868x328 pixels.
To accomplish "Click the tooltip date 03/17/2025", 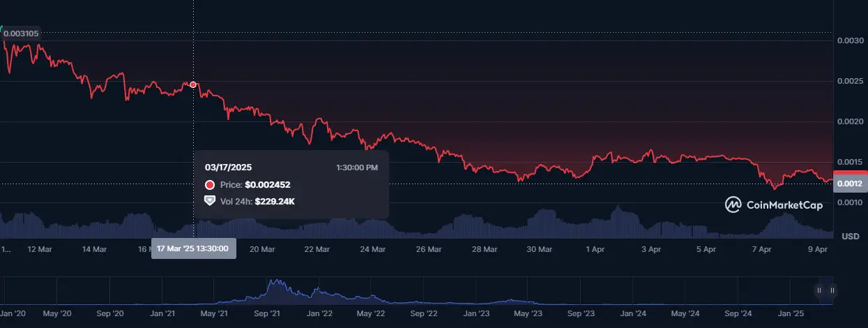I will [x=228, y=167].
